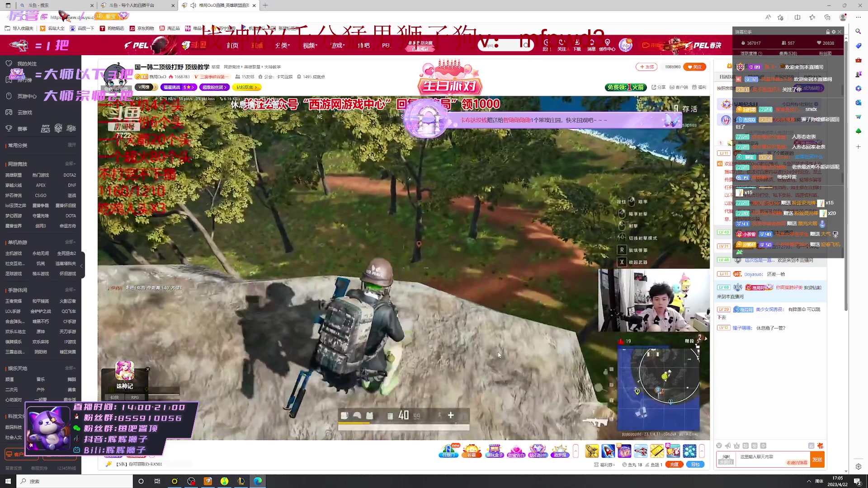Screen dimensions: 868x488
Task: Toggle the 粉 fan-badge filter in chat toolbar
Action: point(745,446)
